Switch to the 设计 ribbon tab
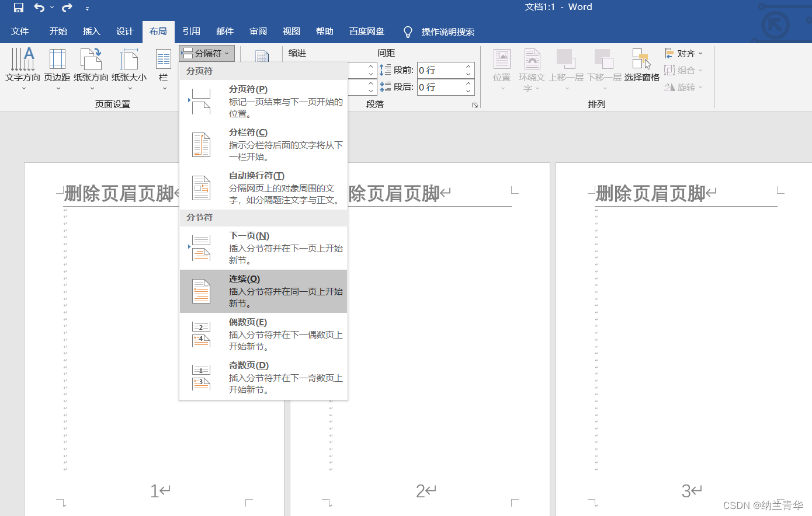This screenshot has width=812, height=516. pos(125,32)
